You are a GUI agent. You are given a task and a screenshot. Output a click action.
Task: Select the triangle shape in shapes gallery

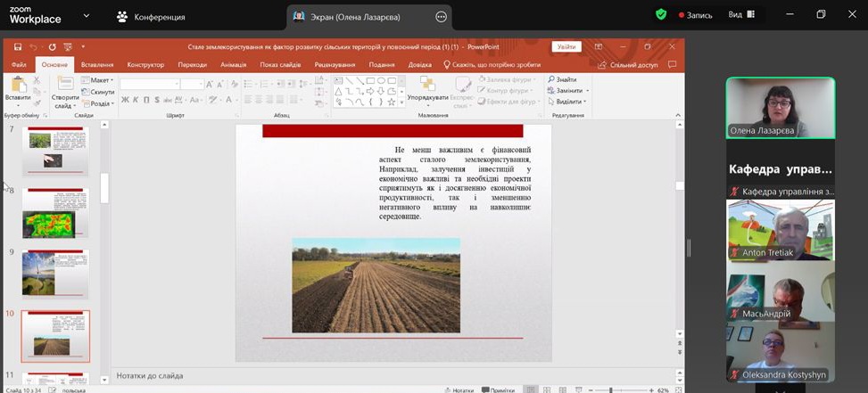click(338, 91)
